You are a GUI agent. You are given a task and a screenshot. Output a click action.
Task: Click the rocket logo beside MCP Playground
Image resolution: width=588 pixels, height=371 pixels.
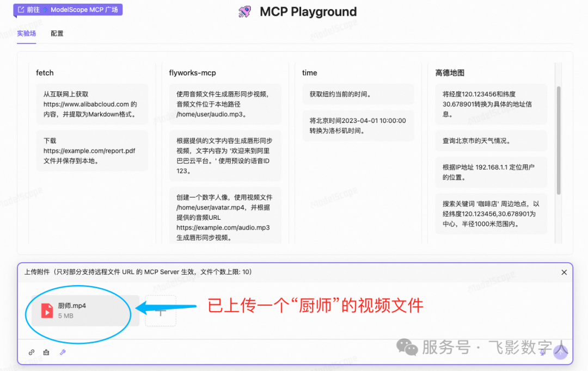click(244, 11)
